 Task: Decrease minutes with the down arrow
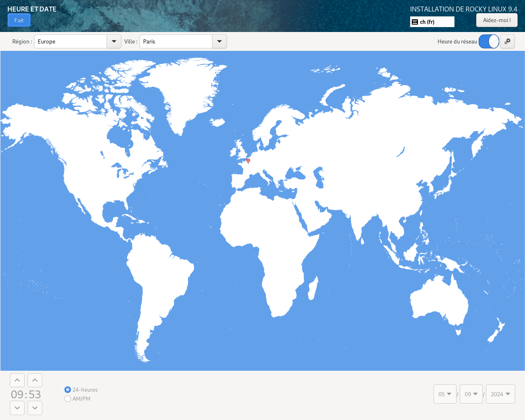click(x=35, y=408)
